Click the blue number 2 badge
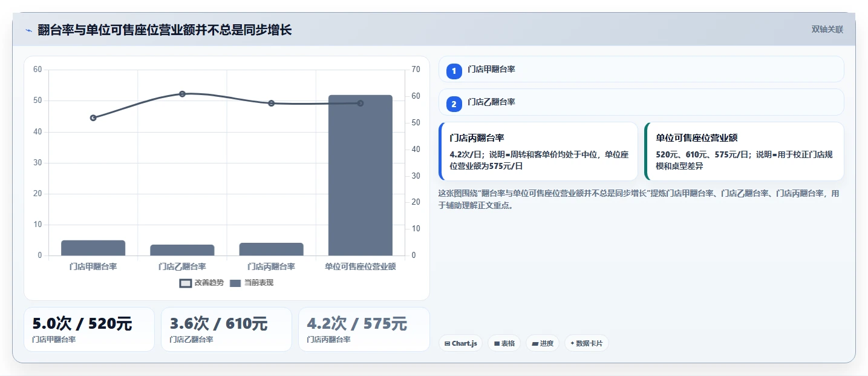The width and height of the screenshot is (868, 376). point(454,104)
